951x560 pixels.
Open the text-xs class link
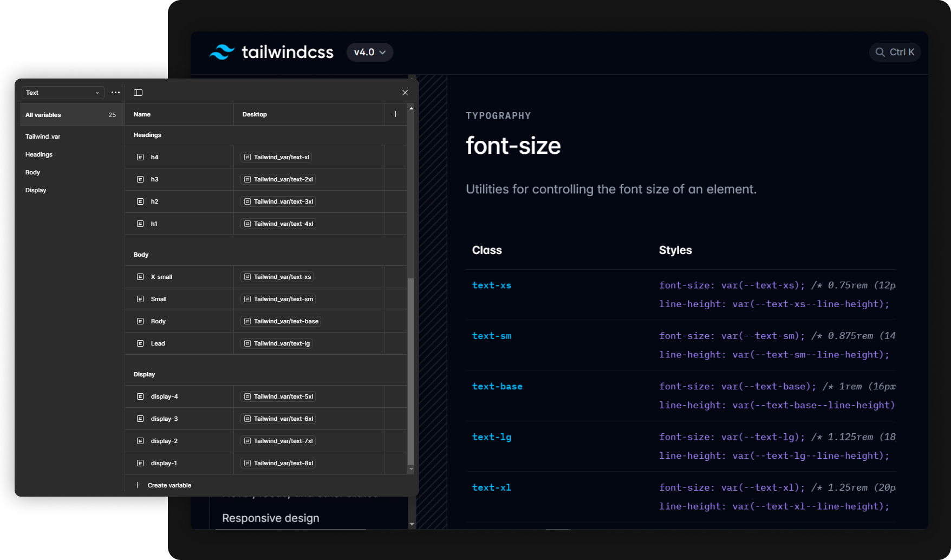pos(492,285)
